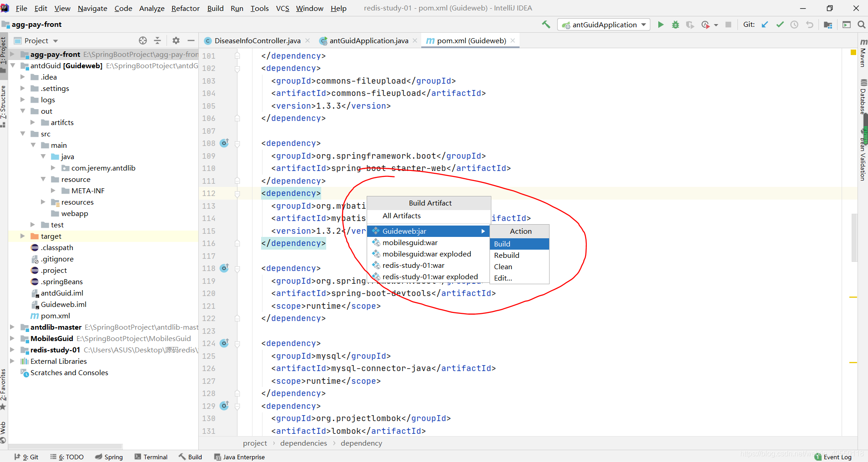Screen dimensions: 868x462
Task: Switch to antGuidApplication.java tab
Action: pos(369,40)
